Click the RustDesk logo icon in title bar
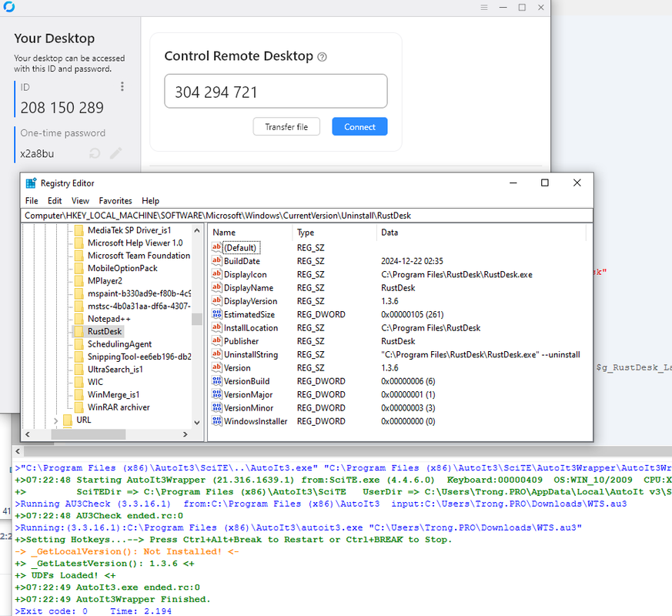 click(x=8, y=7)
